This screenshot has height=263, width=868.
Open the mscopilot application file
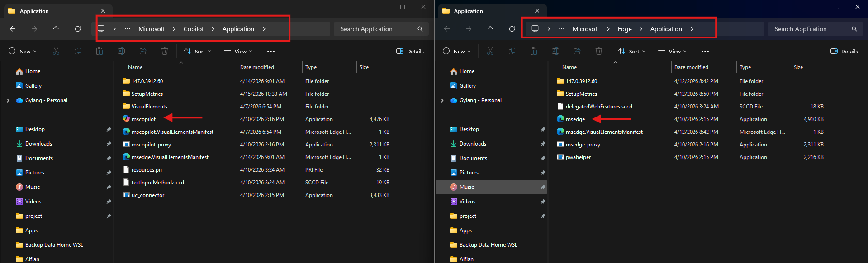click(143, 119)
